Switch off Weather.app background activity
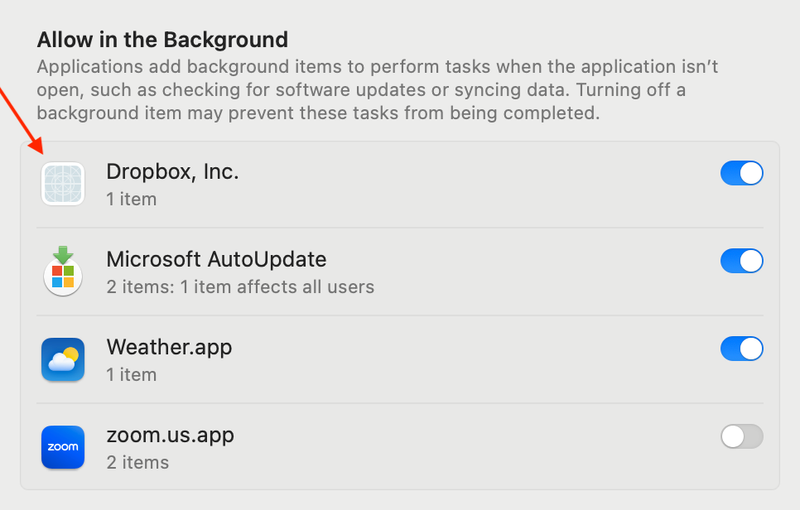 (x=741, y=349)
